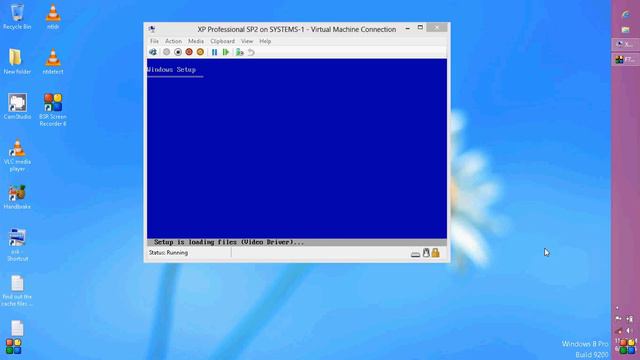Minimize the Virtual Machine Connection window
The image size is (640, 360).
coord(407,28)
